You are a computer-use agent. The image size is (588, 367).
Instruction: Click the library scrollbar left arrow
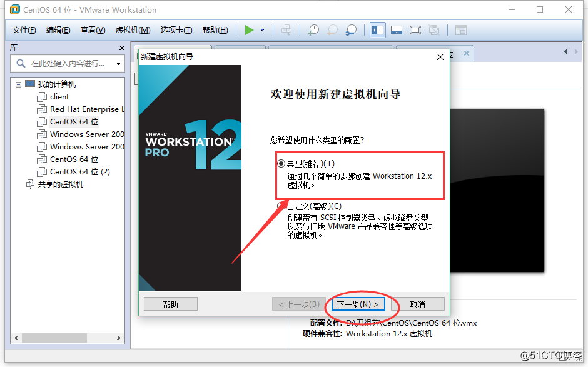16,338
